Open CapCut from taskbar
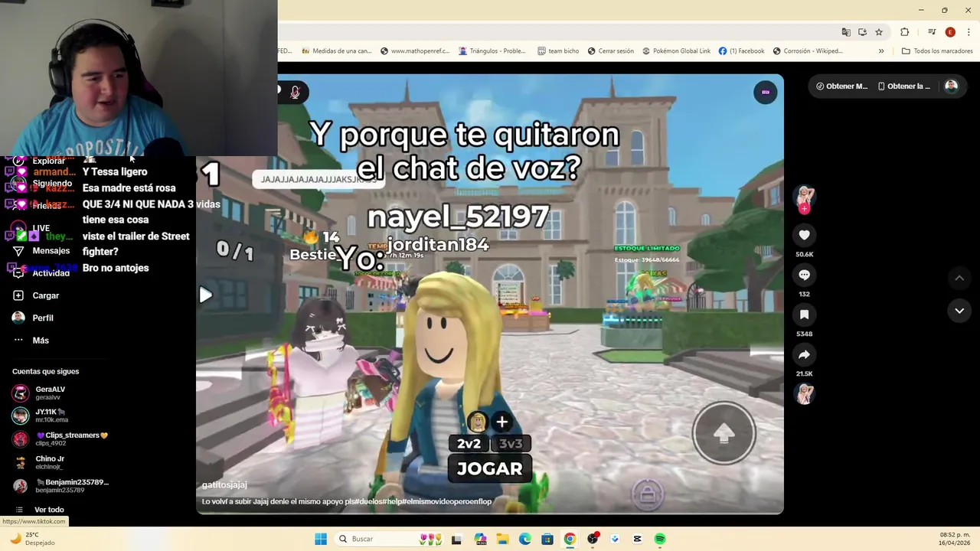This screenshot has width=980, height=551. (637, 539)
